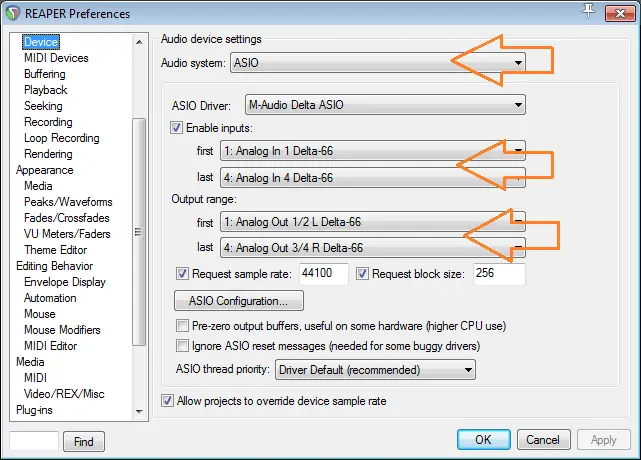Select MIDI Devices in the tree
641x460 pixels.
coord(56,58)
